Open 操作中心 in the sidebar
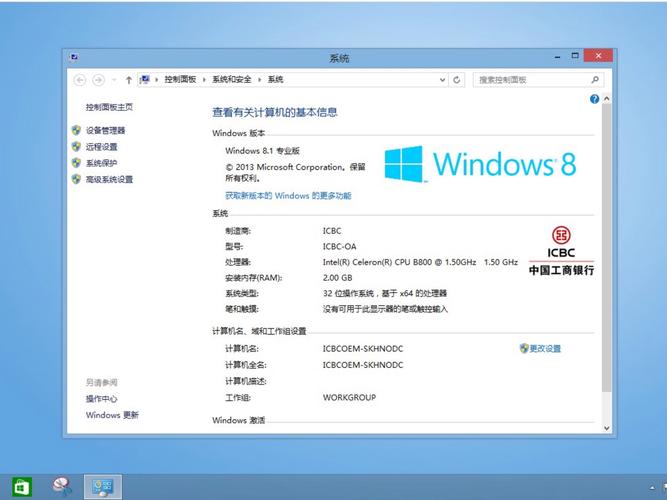The height and width of the screenshot is (500, 667). [101, 399]
